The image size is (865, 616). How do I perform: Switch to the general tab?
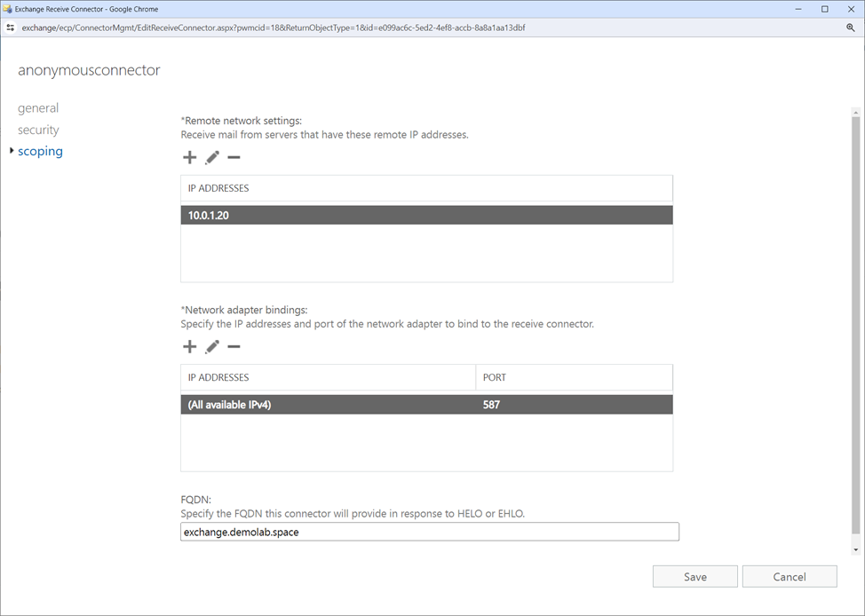[x=38, y=107]
